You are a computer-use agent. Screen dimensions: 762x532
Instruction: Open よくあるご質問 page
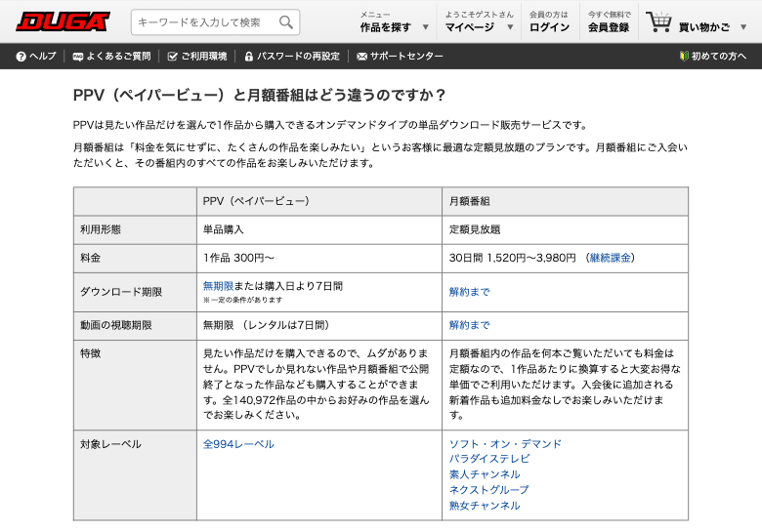[x=118, y=57]
